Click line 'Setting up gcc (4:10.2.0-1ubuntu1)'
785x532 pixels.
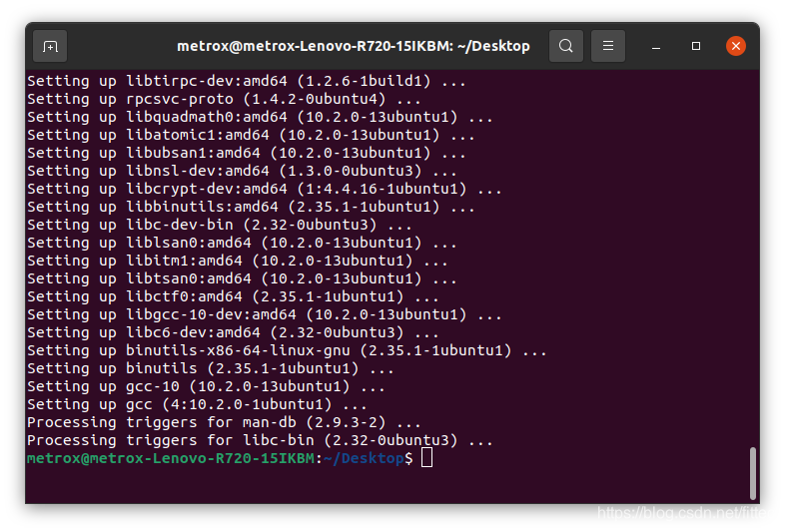197,405
